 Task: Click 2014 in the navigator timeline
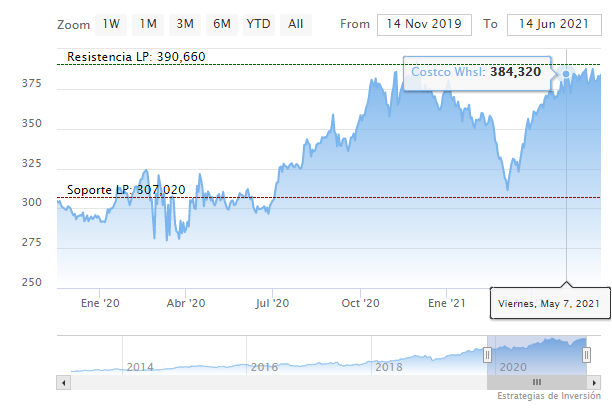tap(140, 367)
